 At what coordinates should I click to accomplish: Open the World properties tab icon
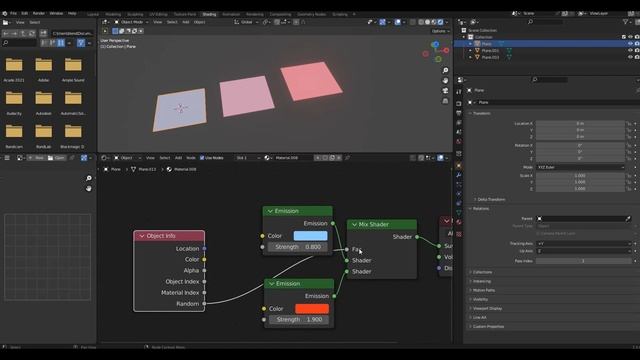(459, 141)
